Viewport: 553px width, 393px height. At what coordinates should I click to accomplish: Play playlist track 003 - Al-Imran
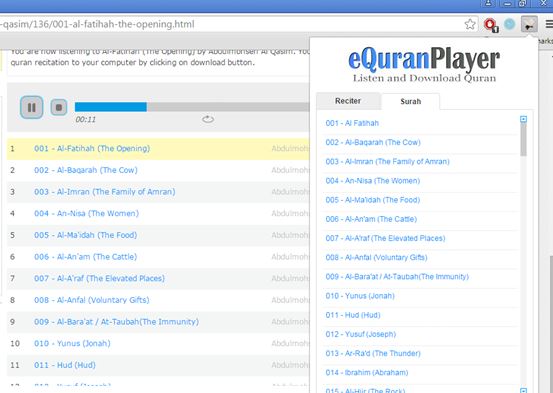[104, 192]
